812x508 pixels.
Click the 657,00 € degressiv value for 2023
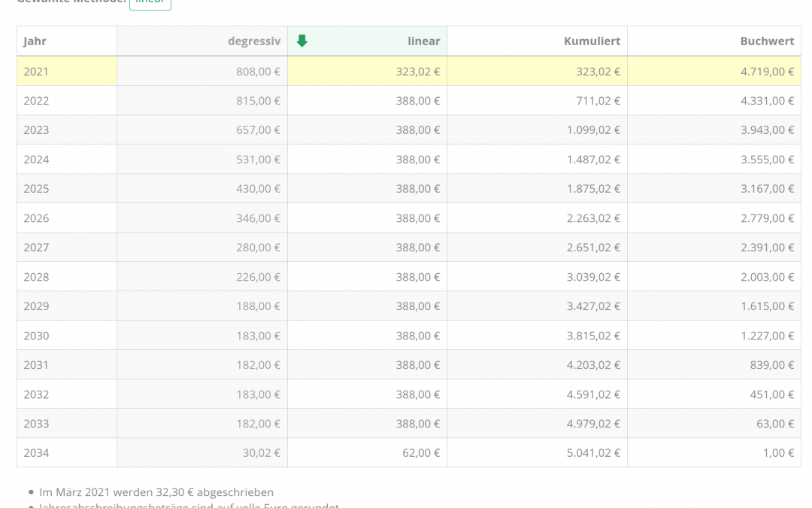coord(258,130)
